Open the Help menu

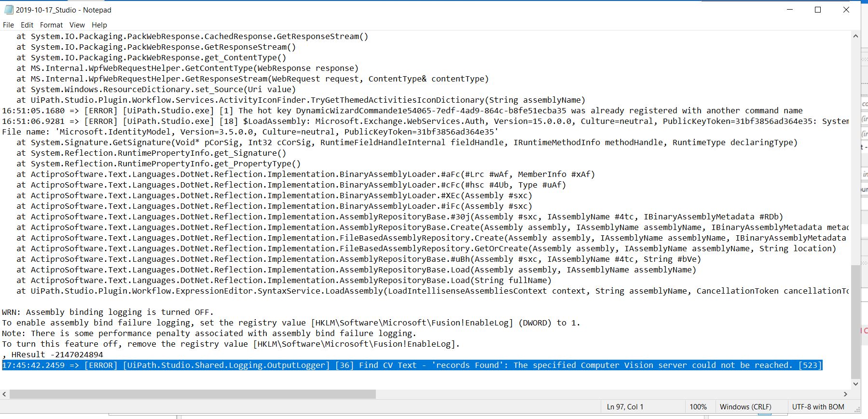(x=99, y=25)
